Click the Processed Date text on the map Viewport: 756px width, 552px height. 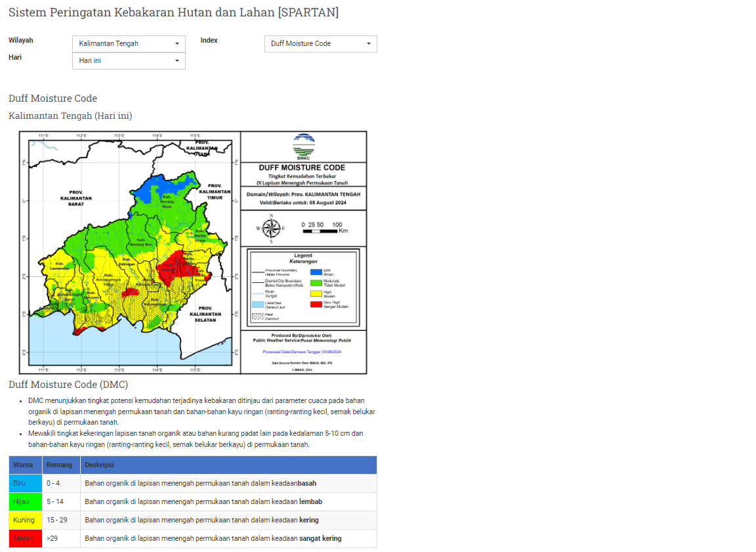coord(302,352)
